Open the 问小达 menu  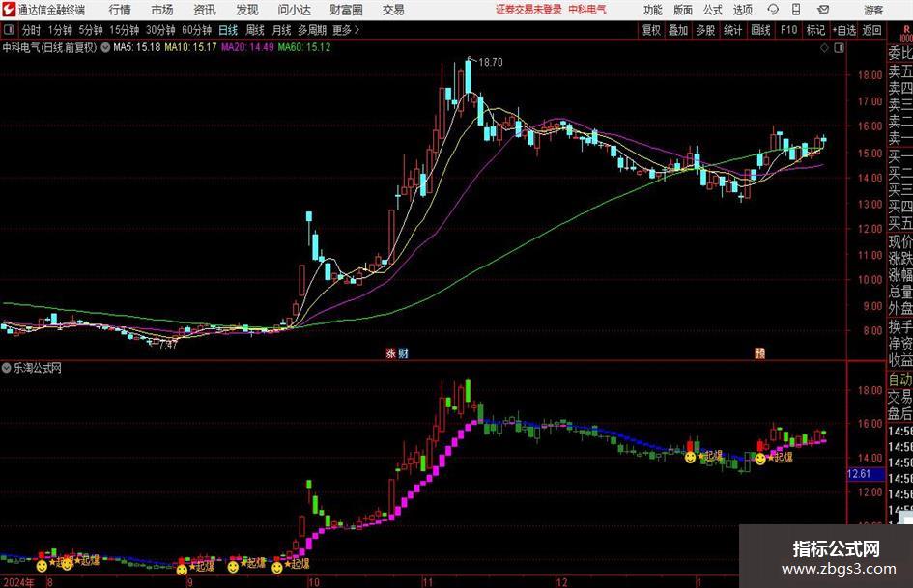294,10
